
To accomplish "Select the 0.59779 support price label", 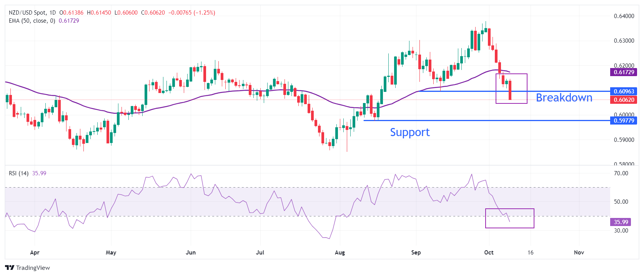I will pos(624,121).
